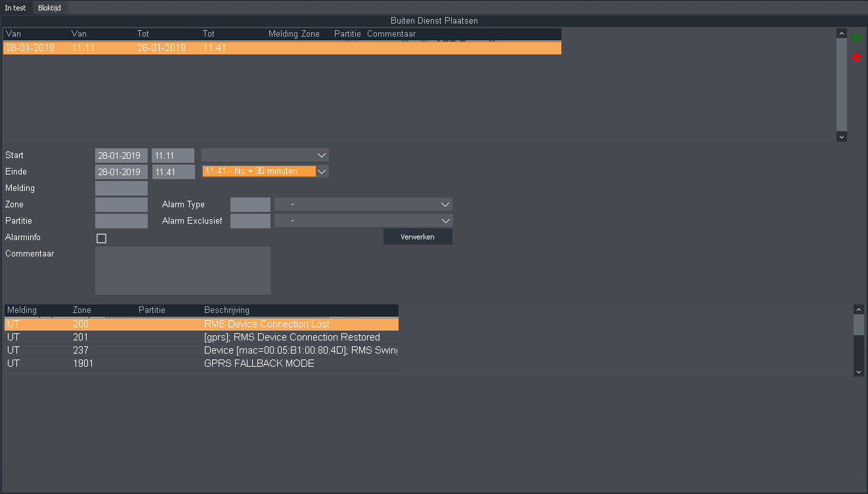Click the down arrow of the Melding list scrollbar

point(858,371)
